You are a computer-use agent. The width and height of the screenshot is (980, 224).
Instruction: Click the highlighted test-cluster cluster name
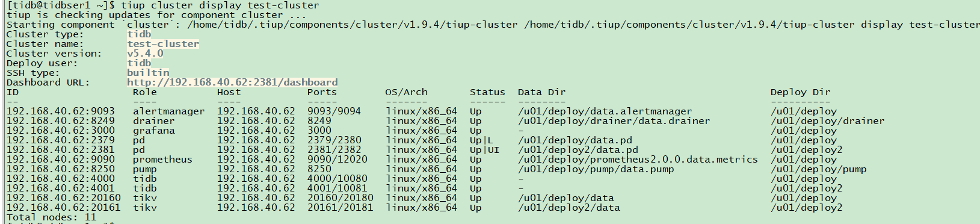(163, 44)
